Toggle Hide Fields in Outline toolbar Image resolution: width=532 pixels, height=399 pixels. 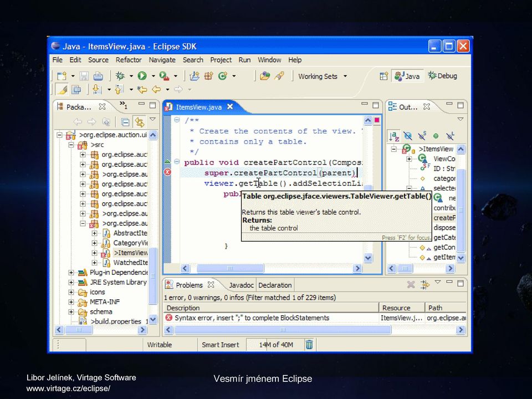point(408,136)
